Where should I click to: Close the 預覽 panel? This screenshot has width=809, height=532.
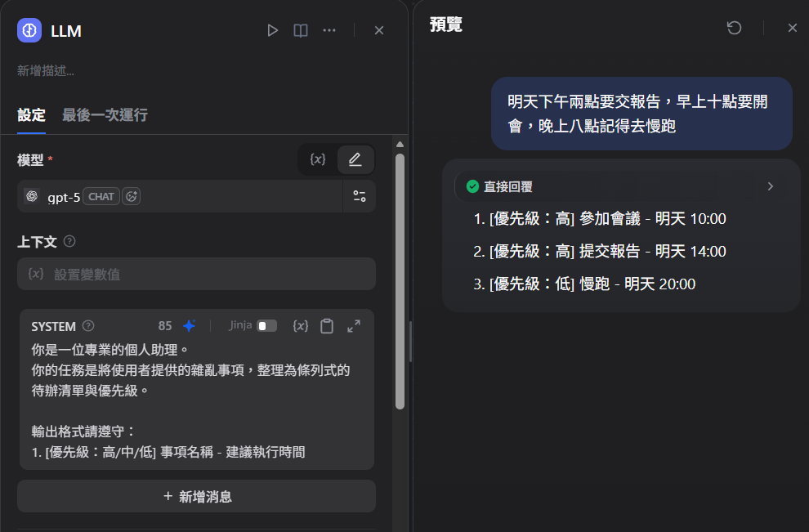pos(793,27)
